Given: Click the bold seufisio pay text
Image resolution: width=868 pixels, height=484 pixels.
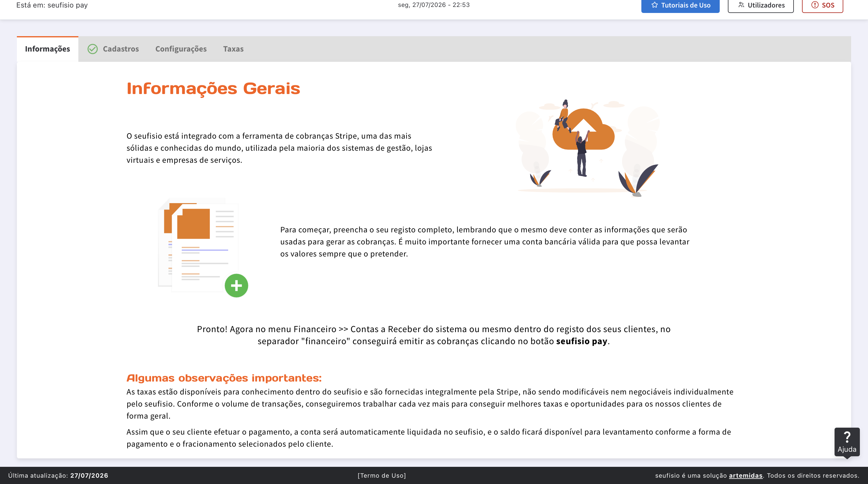Looking at the screenshot, I should [x=582, y=341].
